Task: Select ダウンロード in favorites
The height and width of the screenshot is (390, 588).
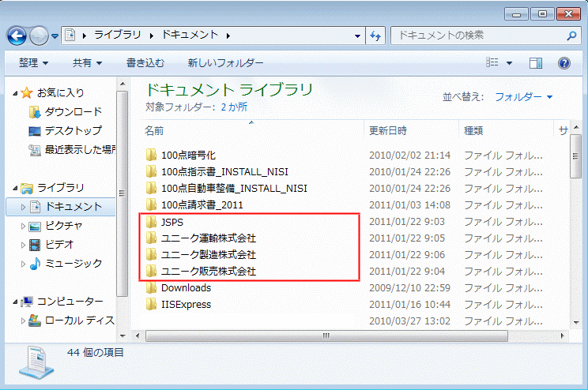Action: 73,111
